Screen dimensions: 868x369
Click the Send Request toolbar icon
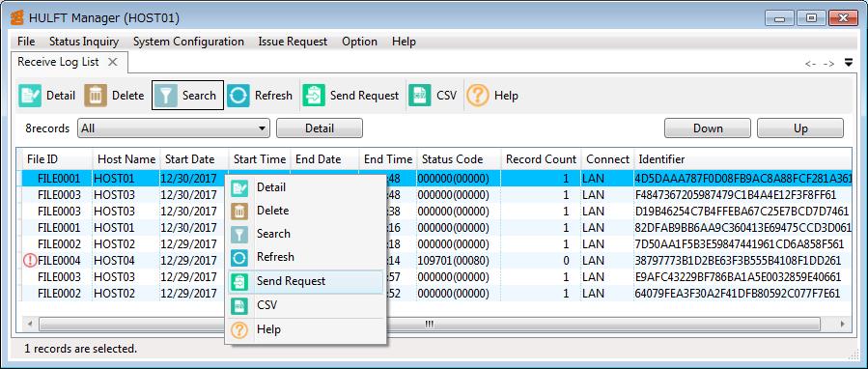click(314, 96)
